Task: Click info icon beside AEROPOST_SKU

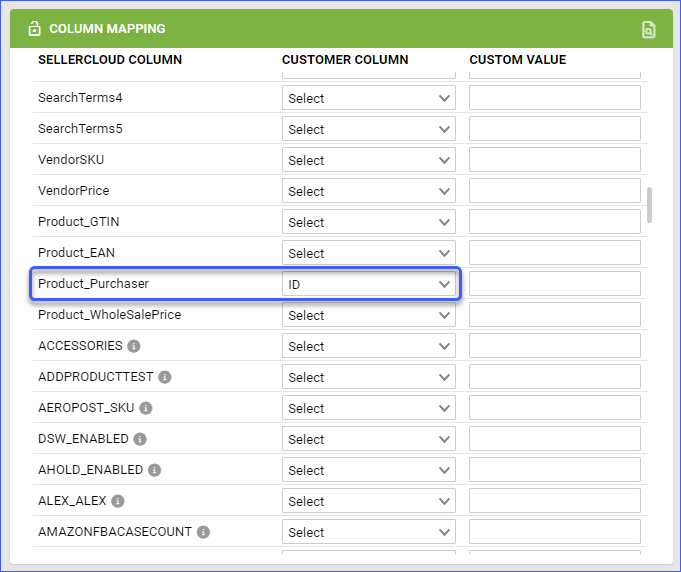Action: pyautogui.click(x=146, y=408)
